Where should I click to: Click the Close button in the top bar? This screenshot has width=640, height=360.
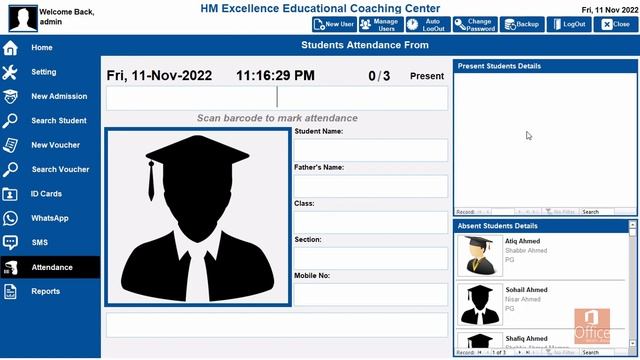point(616,24)
